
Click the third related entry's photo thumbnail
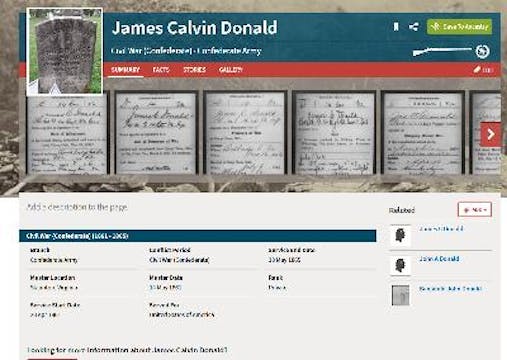click(400, 295)
